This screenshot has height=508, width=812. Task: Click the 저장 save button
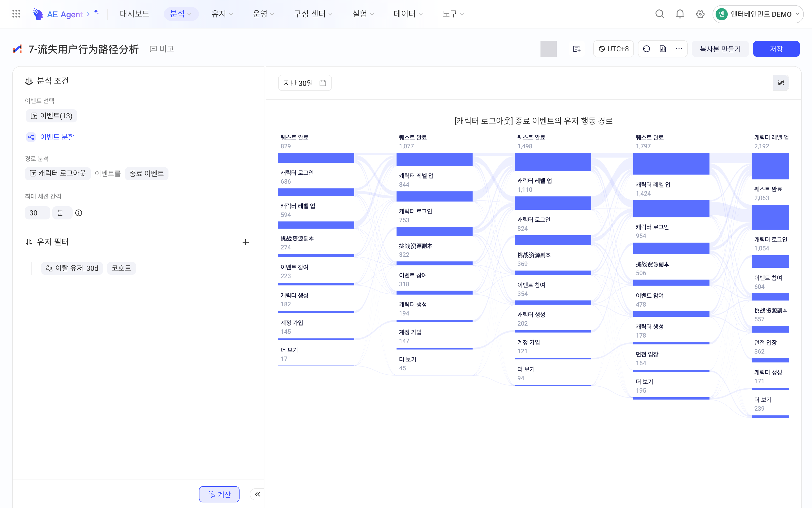776,49
